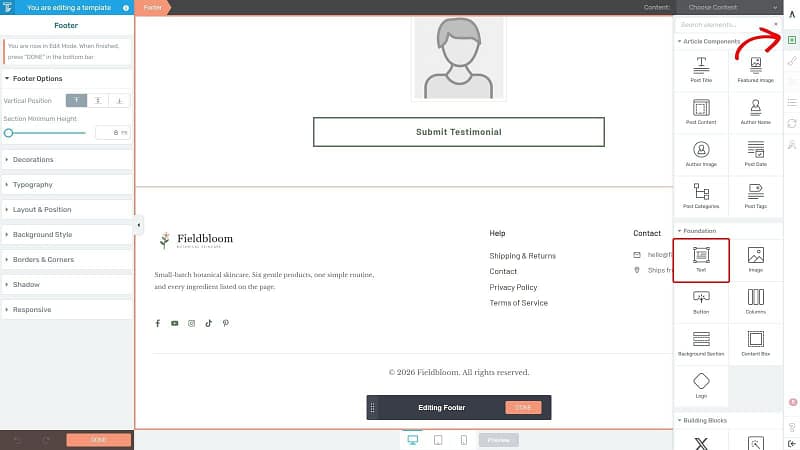This screenshot has width=800, height=450.
Task: Select the Button foundation element
Action: tap(701, 302)
